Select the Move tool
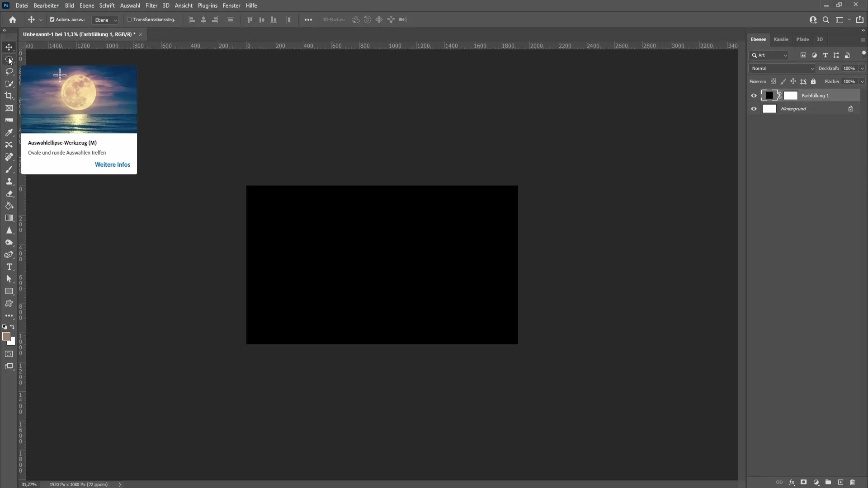The height and width of the screenshot is (488, 868). point(9,47)
